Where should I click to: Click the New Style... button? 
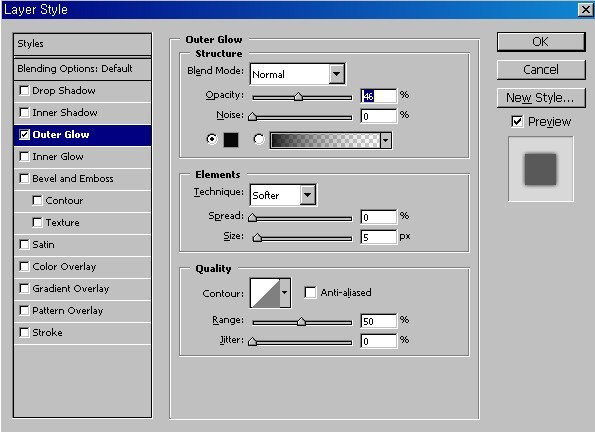click(x=541, y=98)
